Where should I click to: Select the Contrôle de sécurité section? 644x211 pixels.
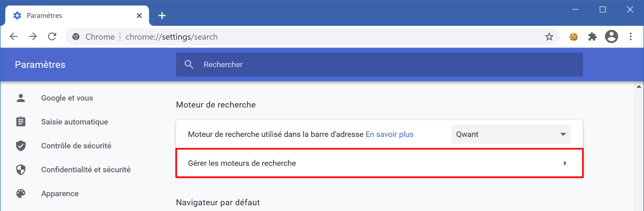pyautogui.click(x=76, y=146)
